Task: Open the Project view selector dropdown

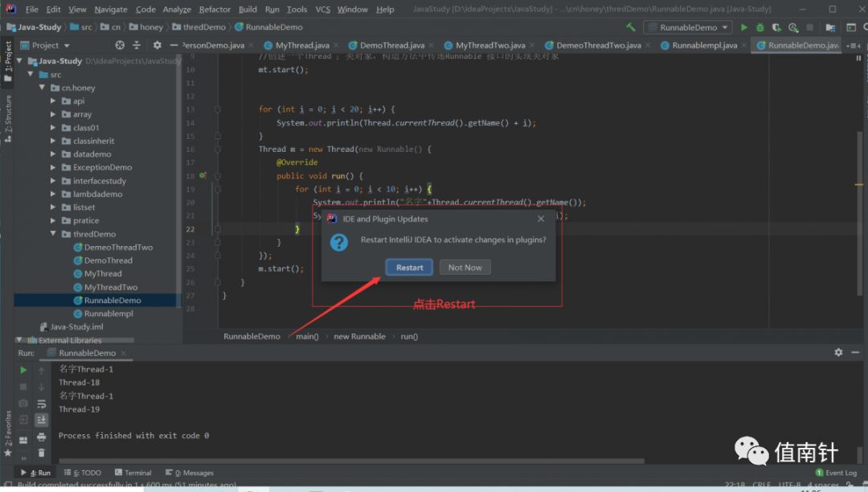Action: (x=45, y=45)
